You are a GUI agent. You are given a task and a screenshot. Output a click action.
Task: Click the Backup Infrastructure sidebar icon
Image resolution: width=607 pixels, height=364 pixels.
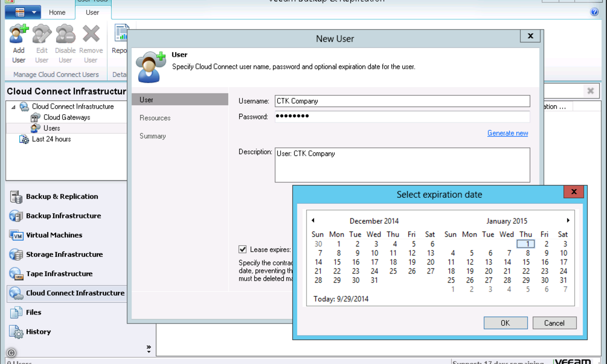pyautogui.click(x=16, y=216)
